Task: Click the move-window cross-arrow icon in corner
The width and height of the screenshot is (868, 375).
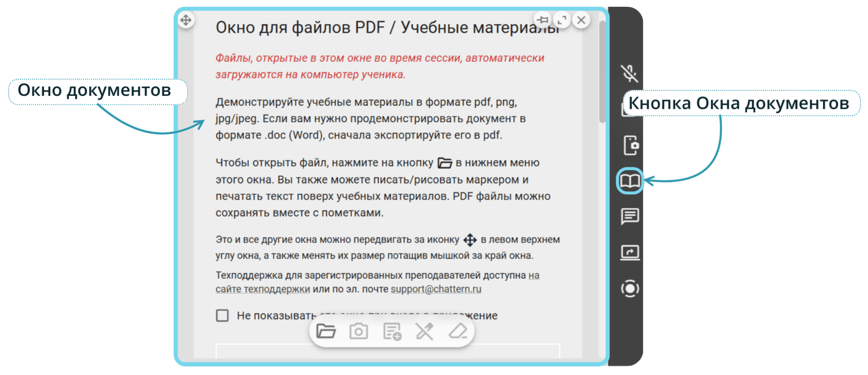Action: click(186, 20)
